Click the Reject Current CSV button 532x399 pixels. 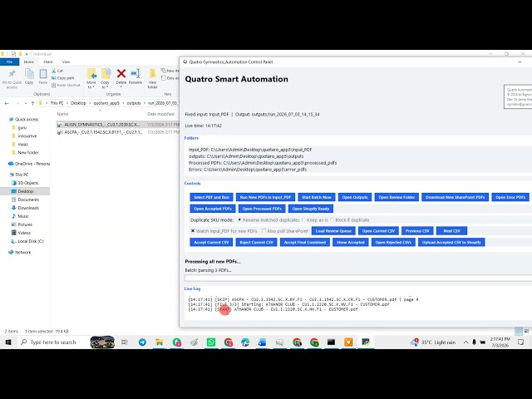coord(257,242)
